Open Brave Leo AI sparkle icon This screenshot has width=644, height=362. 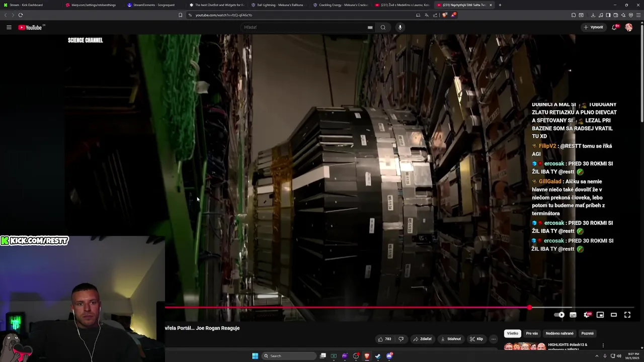(623, 15)
